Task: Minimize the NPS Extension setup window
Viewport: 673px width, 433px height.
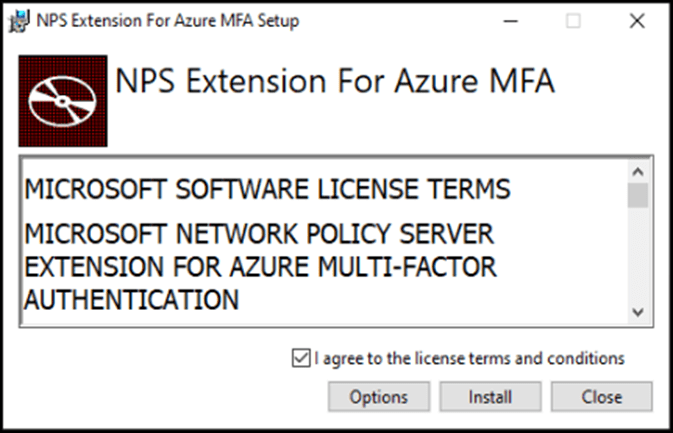Action: 510,21
